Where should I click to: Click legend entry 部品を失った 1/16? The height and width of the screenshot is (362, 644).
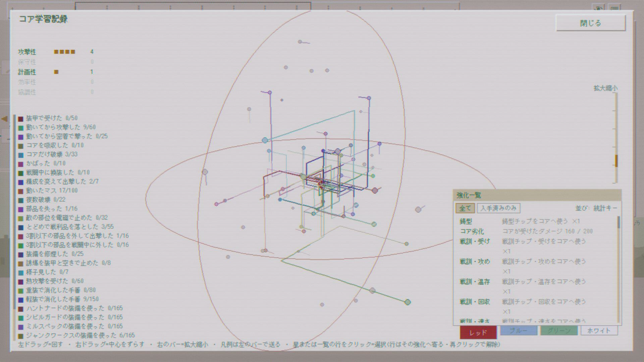[48, 209]
